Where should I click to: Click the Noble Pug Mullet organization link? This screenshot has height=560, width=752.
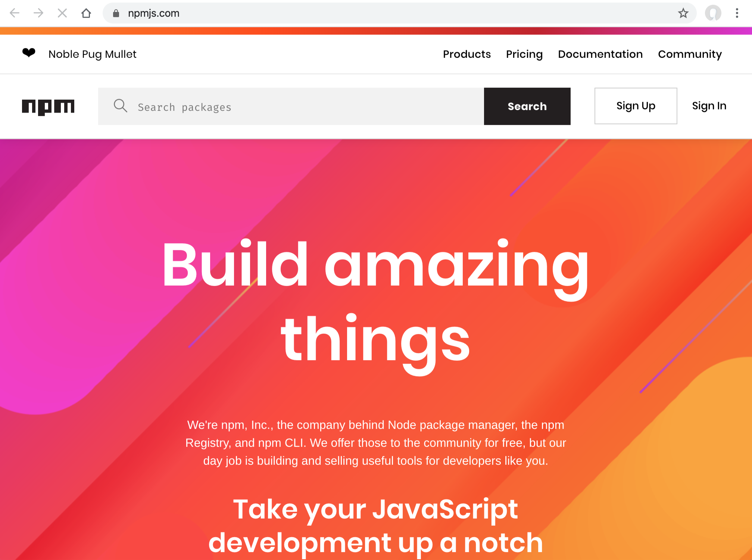coord(92,54)
